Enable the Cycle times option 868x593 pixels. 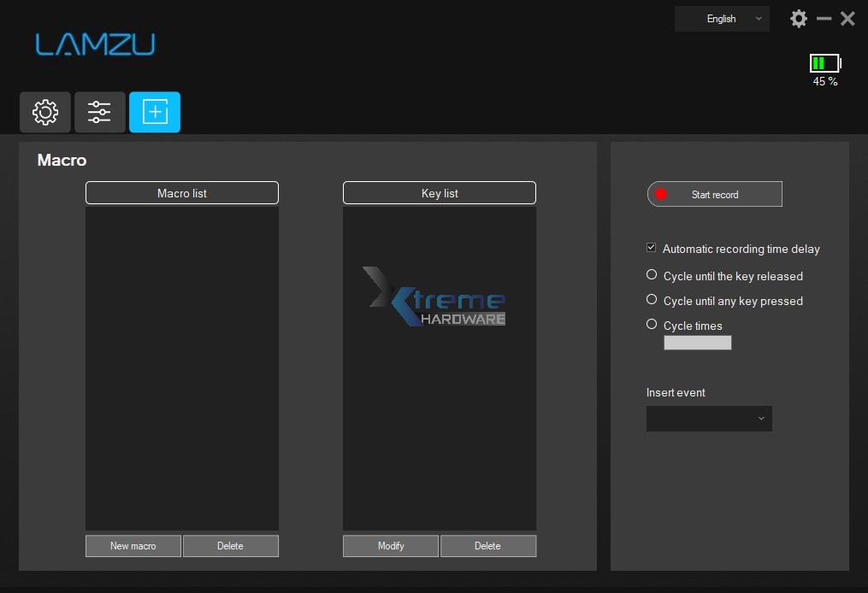(652, 324)
